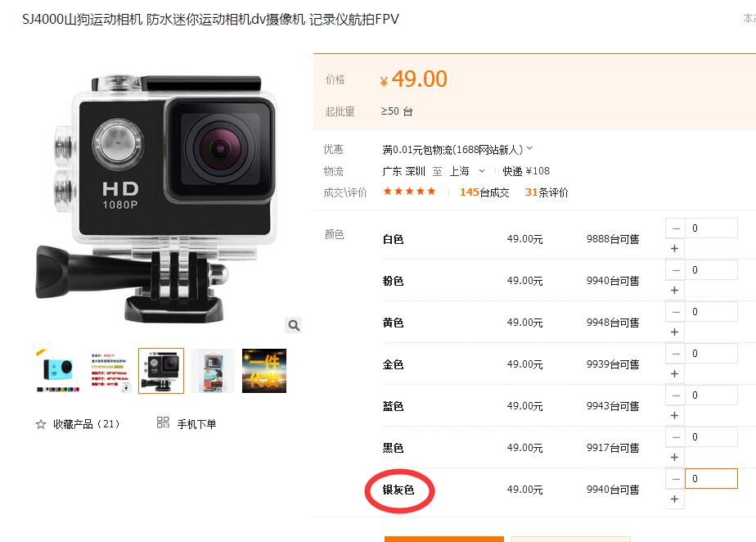This screenshot has width=756, height=542.
Task: Click the QR code mobile order icon
Action: click(x=163, y=422)
